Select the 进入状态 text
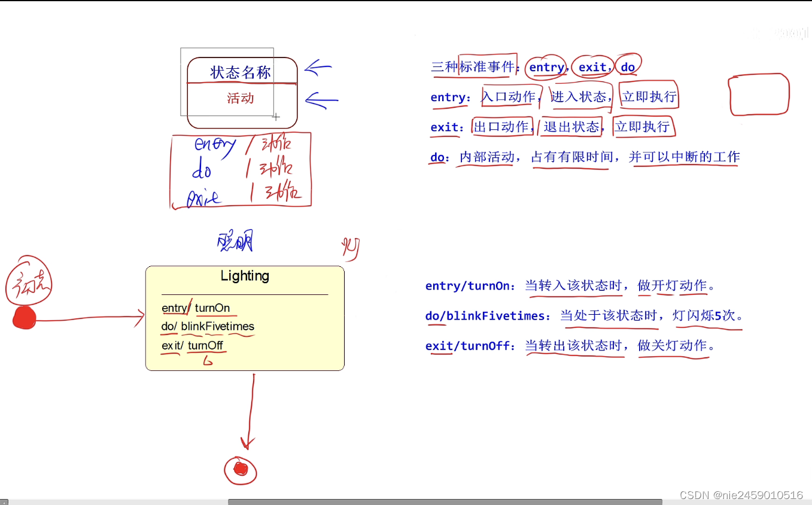This screenshot has height=505, width=812. coord(578,97)
